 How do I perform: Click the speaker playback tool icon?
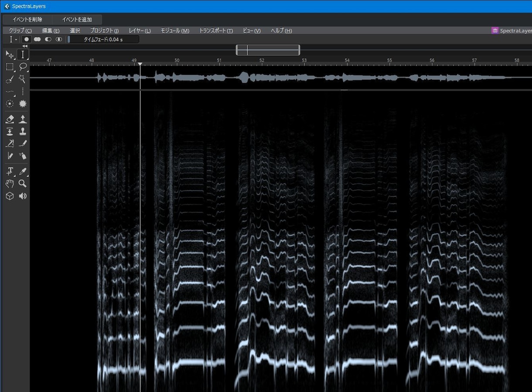pos(23,196)
